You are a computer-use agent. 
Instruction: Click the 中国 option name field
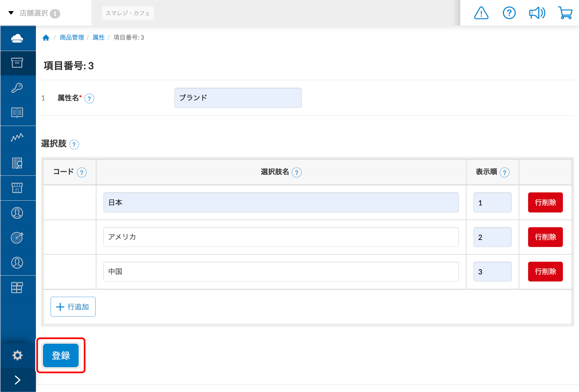click(281, 272)
